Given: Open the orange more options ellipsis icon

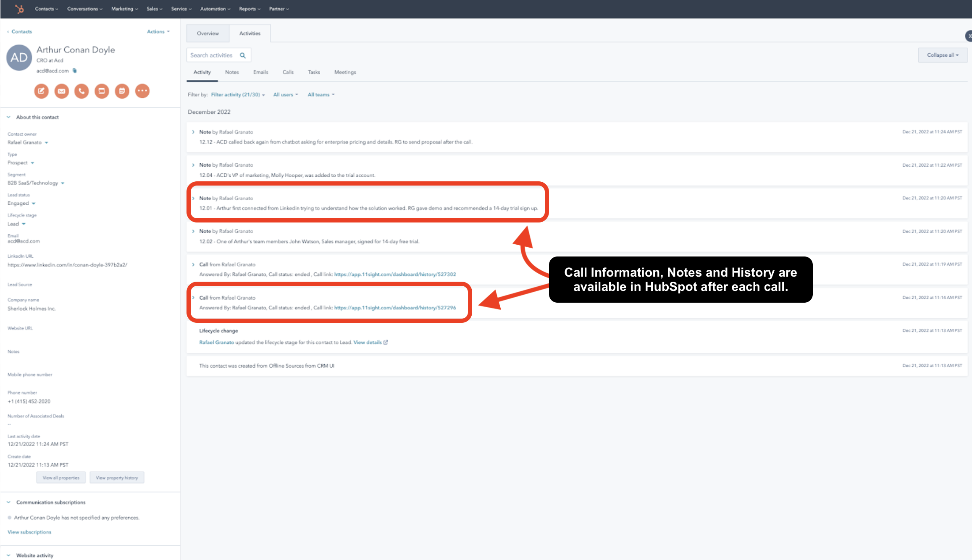Looking at the screenshot, I should (142, 91).
